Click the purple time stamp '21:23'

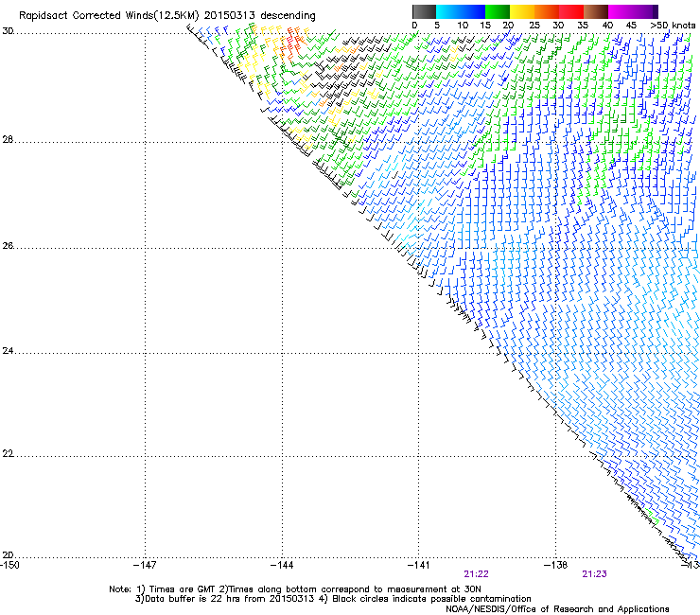point(594,574)
